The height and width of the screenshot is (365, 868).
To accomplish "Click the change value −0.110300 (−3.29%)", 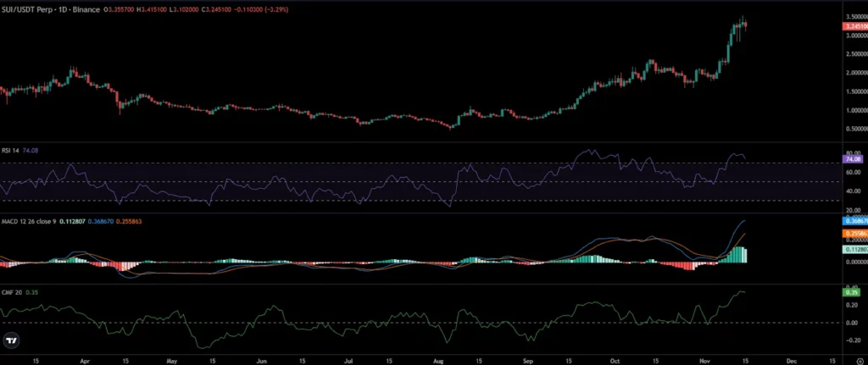I will pyautogui.click(x=261, y=10).
